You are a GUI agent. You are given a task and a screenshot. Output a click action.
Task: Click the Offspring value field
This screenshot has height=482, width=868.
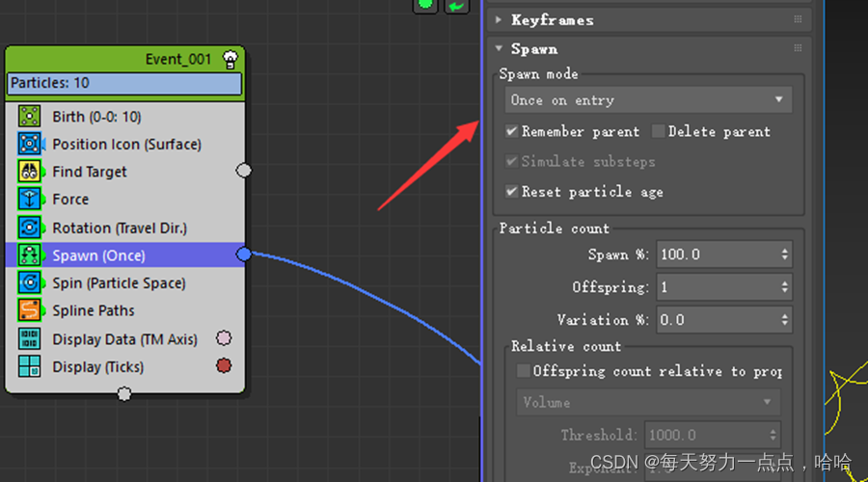[717, 287]
